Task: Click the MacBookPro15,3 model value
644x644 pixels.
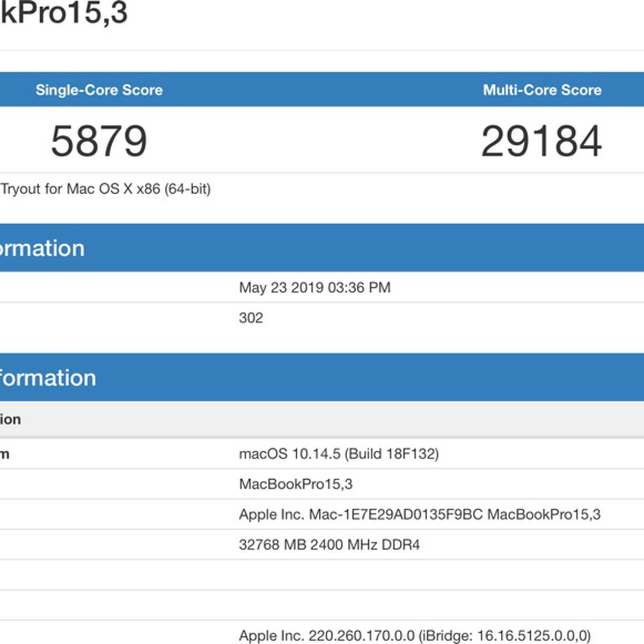Action: 296,484
